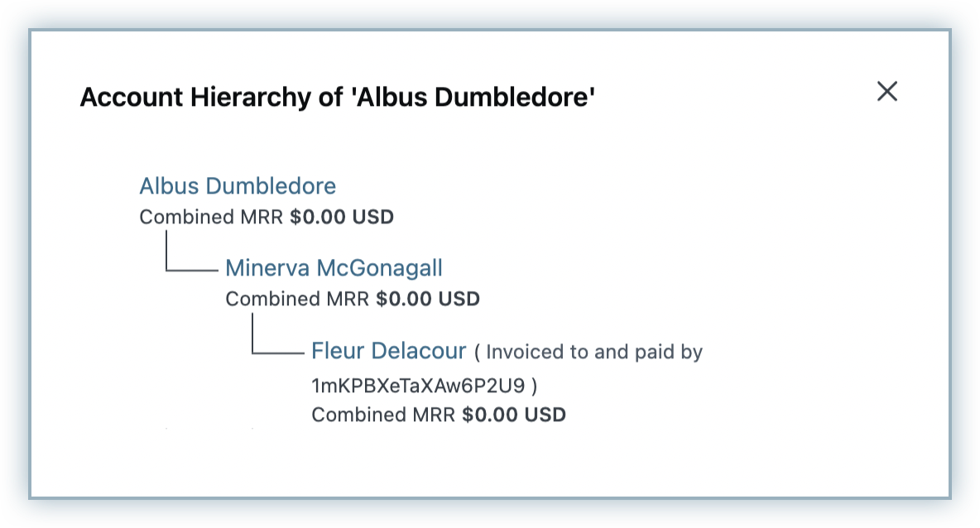Click Combined MRR label under Fleur Delacour

[384, 415]
